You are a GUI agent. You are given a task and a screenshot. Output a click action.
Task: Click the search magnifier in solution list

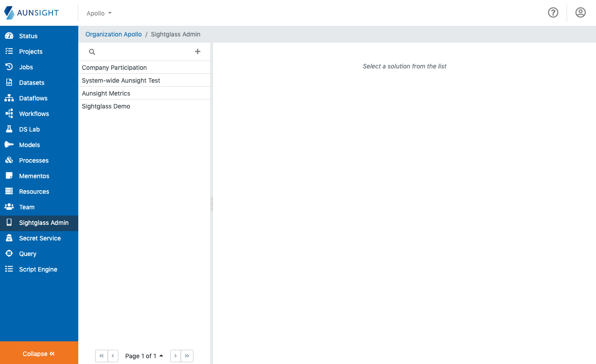tap(92, 52)
